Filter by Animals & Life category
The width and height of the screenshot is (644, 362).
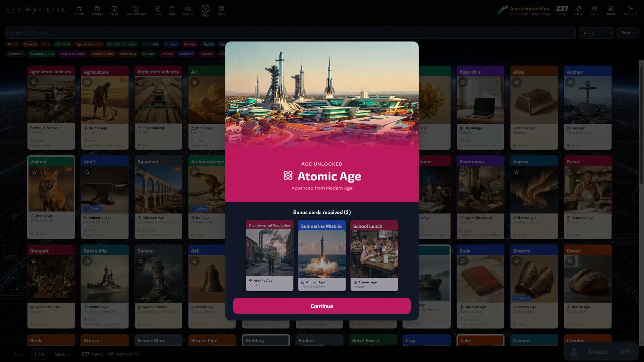pos(42,54)
